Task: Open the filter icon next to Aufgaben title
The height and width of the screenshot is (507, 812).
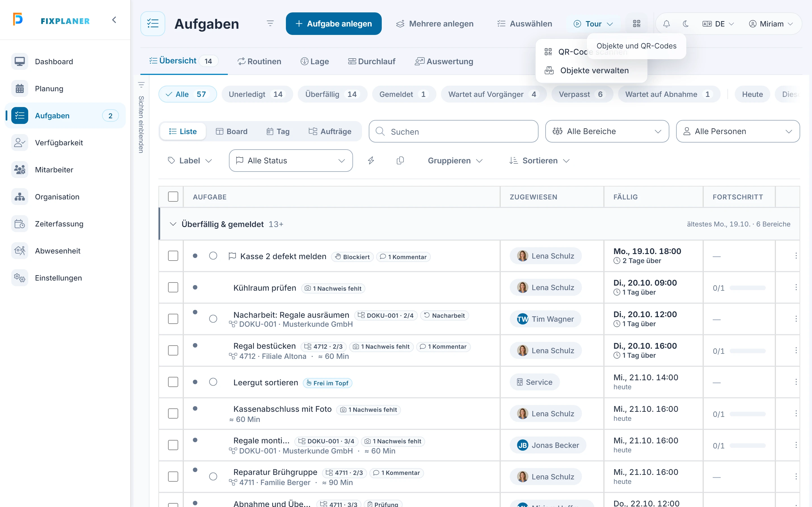Action: point(270,23)
